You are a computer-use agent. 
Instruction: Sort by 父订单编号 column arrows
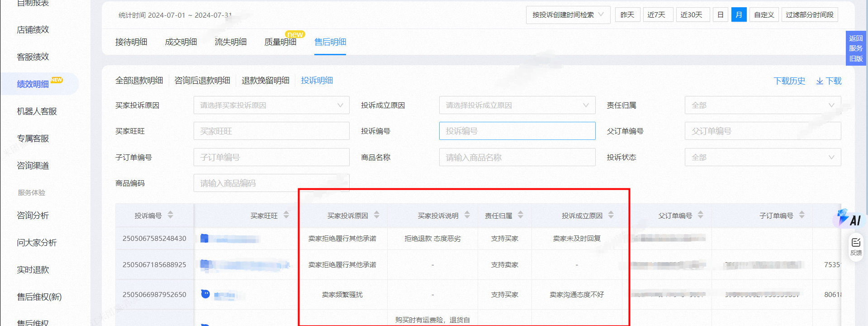(701, 215)
